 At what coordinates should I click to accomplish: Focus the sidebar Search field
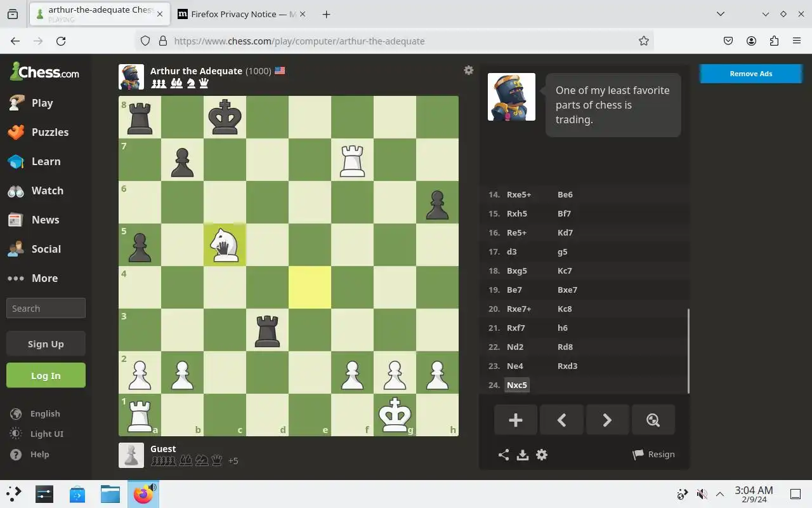(46, 308)
